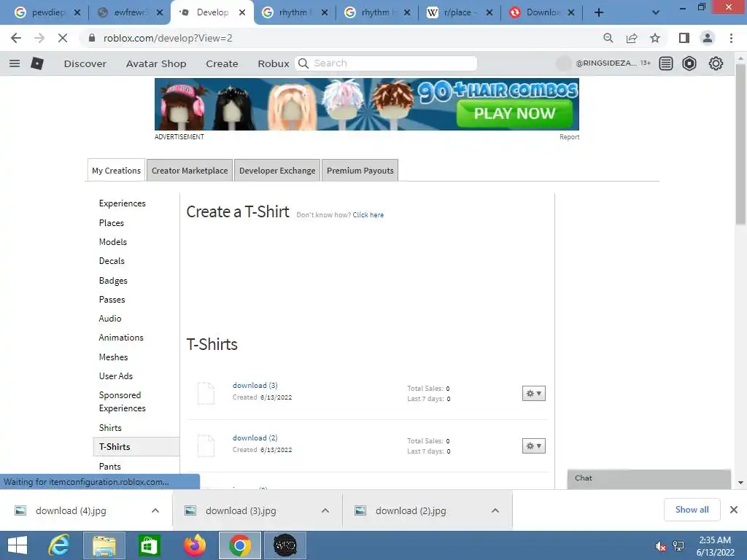Open the Robux balance hexagon icon
This screenshot has width=747, height=560.
click(x=689, y=63)
